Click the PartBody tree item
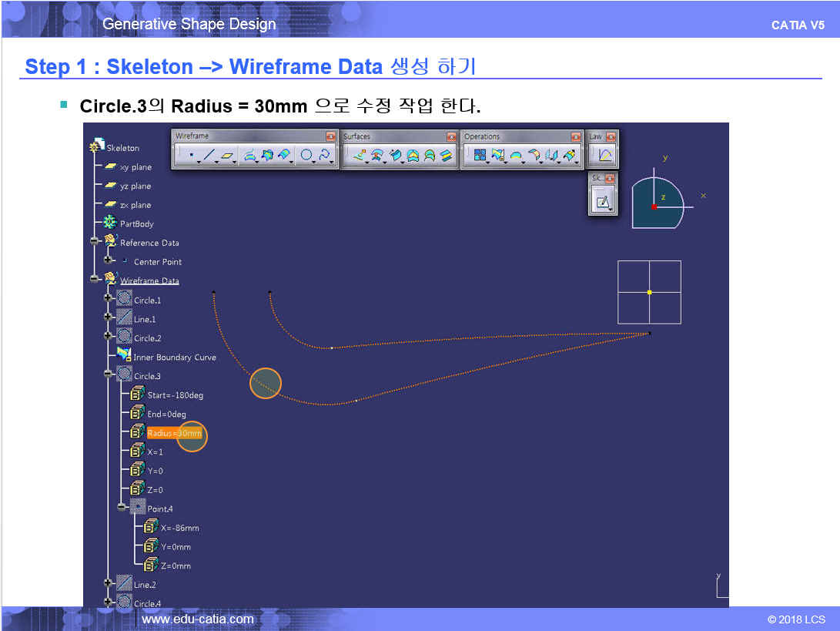The image size is (840, 631). [136, 223]
